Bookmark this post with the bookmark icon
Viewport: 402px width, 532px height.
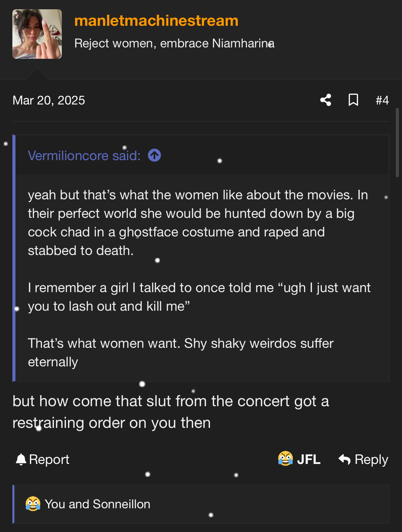click(353, 100)
